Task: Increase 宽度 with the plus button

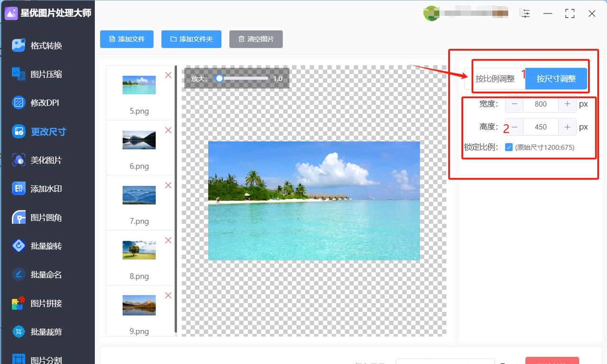Action: coord(567,104)
